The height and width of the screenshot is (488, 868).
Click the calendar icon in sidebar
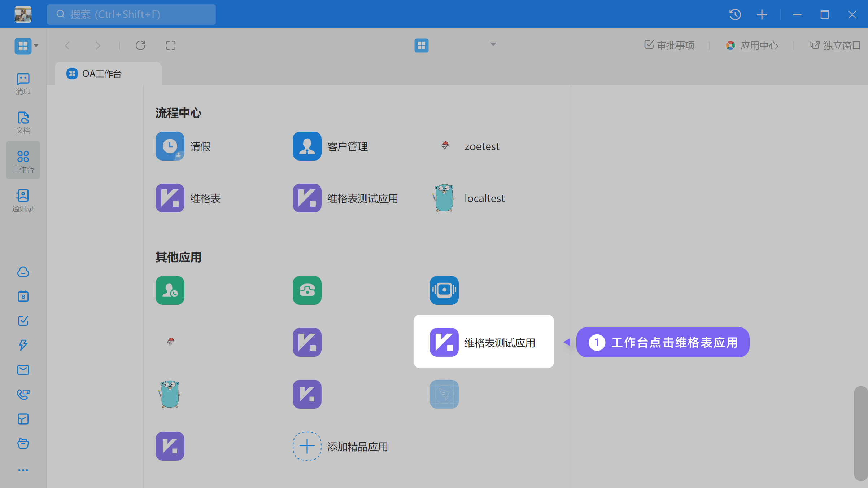23,296
